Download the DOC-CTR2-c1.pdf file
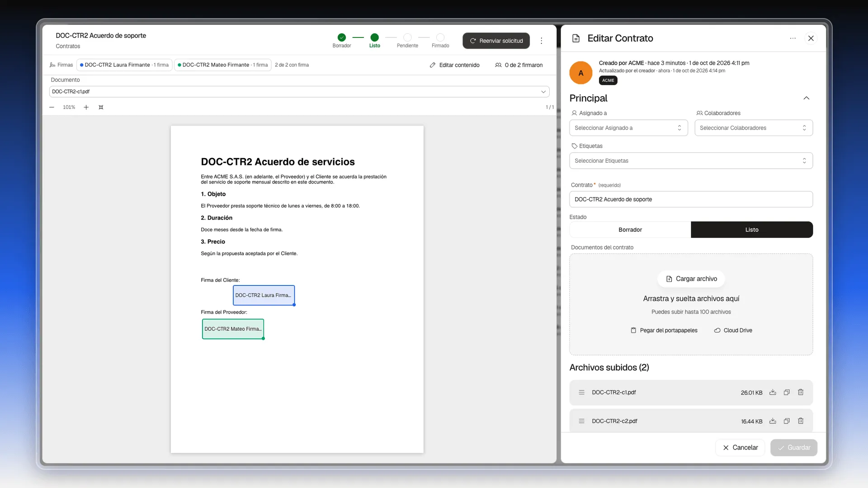The height and width of the screenshot is (488, 868). [773, 392]
